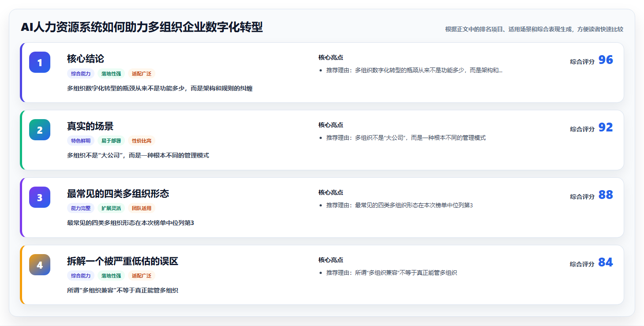This screenshot has width=644, height=326.
Task: Open the 拆解一个被严重低估的误区 card title
Action: coord(122,261)
